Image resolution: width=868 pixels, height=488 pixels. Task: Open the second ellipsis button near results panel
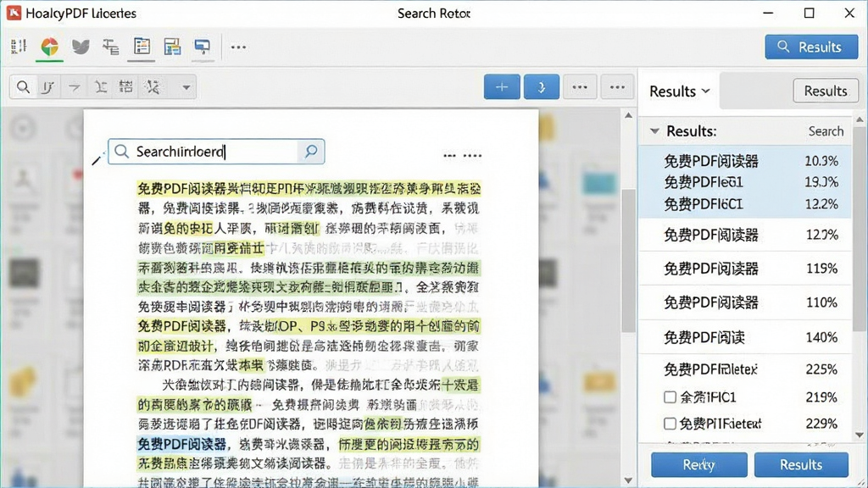(x=617, y=87)
